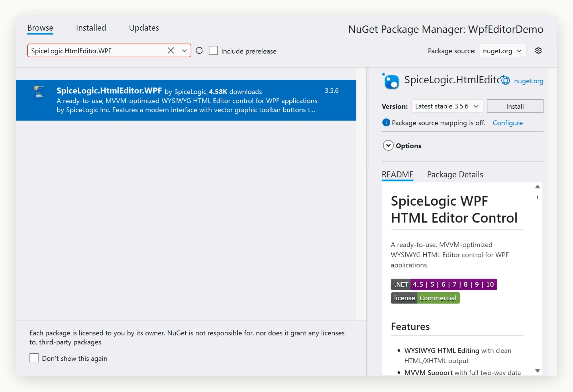Screen dimensions: 573x392
Task: Check Don't show this again
Action: (34, 358)
